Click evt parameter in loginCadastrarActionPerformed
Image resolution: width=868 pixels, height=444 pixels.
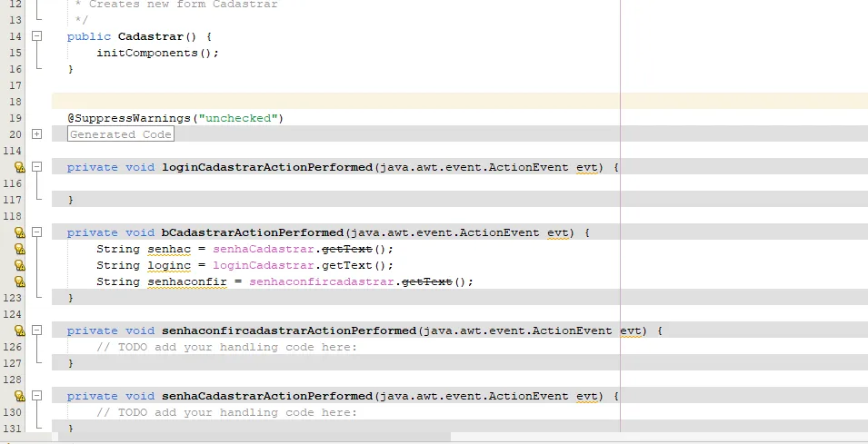587,167
